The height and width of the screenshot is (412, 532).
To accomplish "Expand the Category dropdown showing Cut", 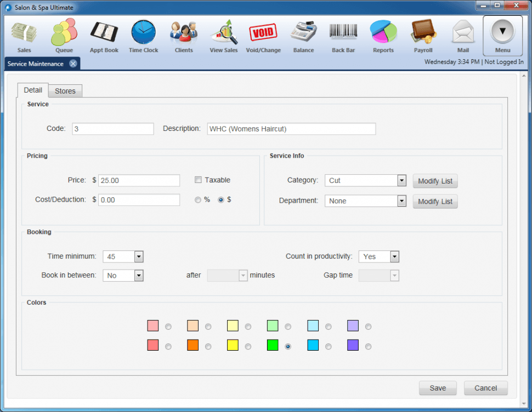I will 401,180.
